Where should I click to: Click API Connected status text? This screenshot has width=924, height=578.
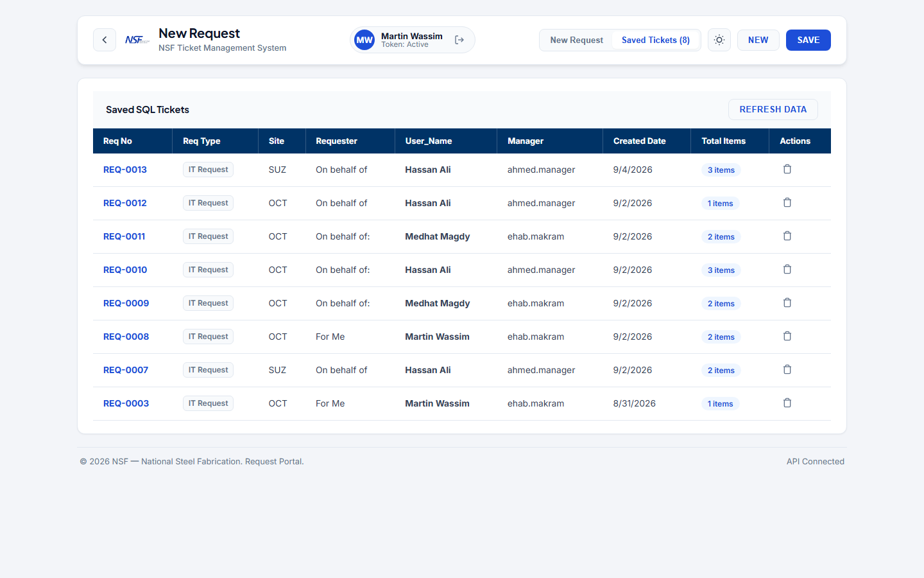(x=816, y=461)
